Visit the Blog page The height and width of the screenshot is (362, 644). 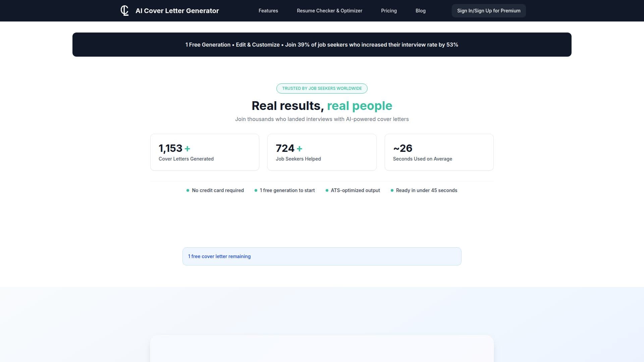coord(420,11)
